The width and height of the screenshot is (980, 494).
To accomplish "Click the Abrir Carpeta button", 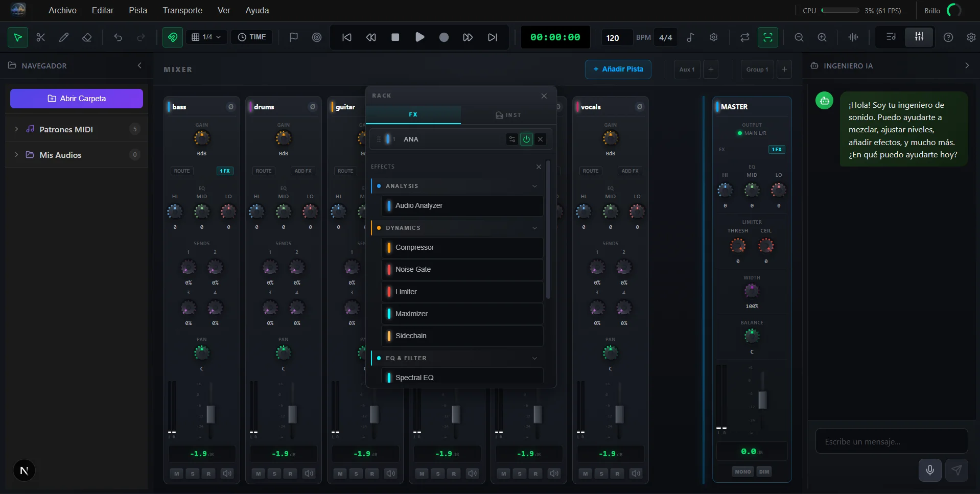I will click(77, 99).
